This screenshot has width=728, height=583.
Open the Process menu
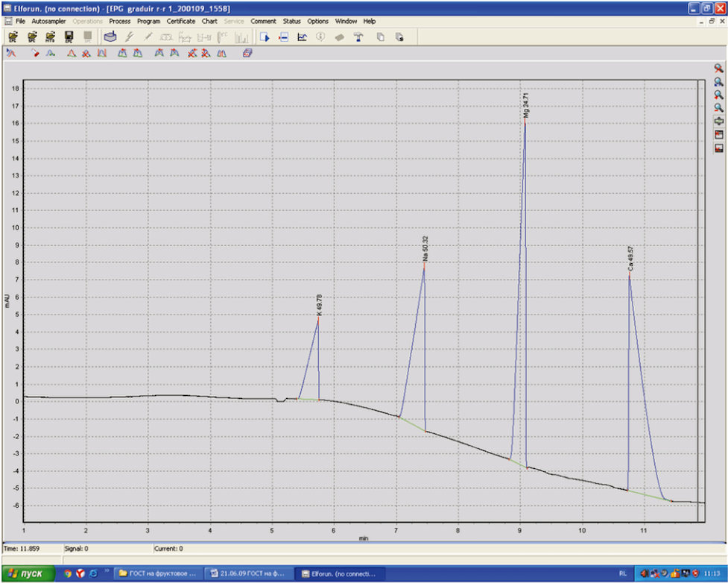(x=119, y=21)
